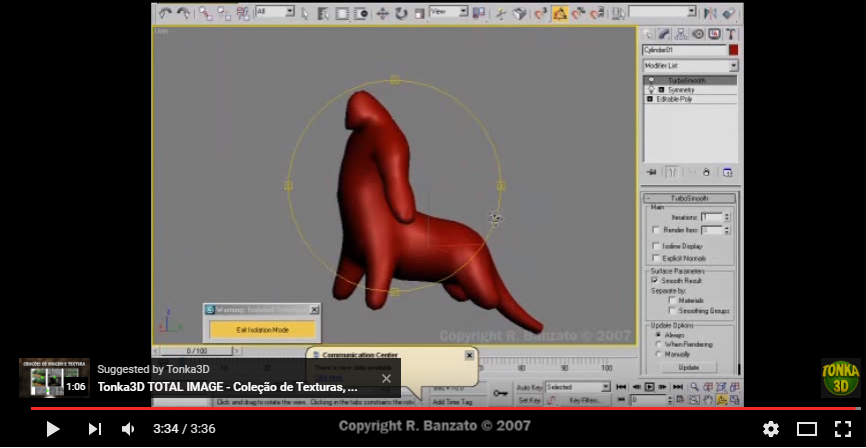Click the Redo arrow in 3ds Max toolbar
The height and width of the screenshot is (448, 866).
pos(183,13)
